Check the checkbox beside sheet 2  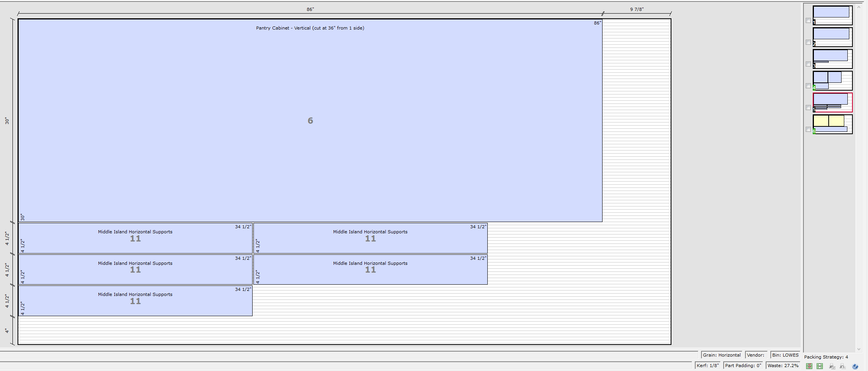click(x=808, y=42)
